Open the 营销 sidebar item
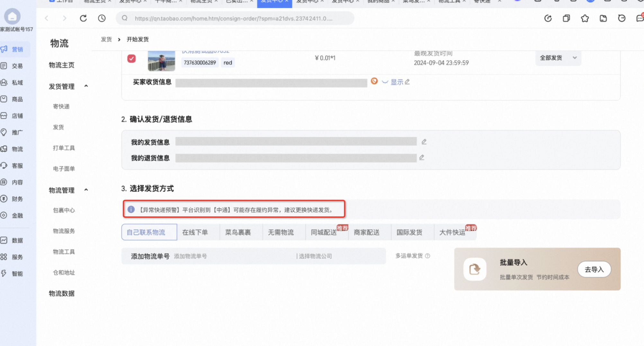 (x=15, y=49)
